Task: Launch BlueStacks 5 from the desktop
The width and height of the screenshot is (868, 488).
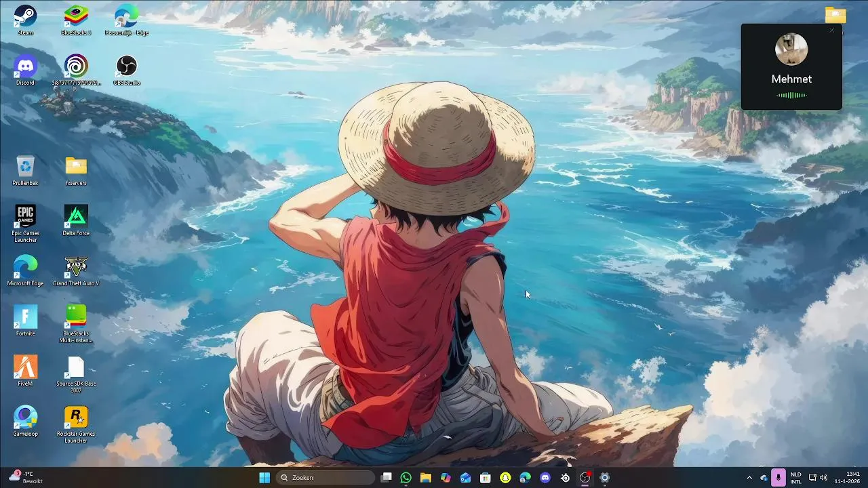Action: 76,20
